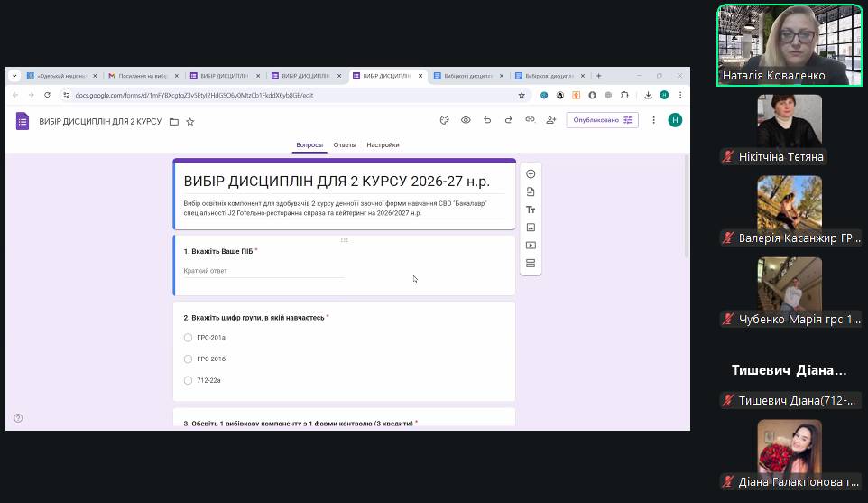
Task: Open the theme customization palette icon
Action: (x=444, y=120)
